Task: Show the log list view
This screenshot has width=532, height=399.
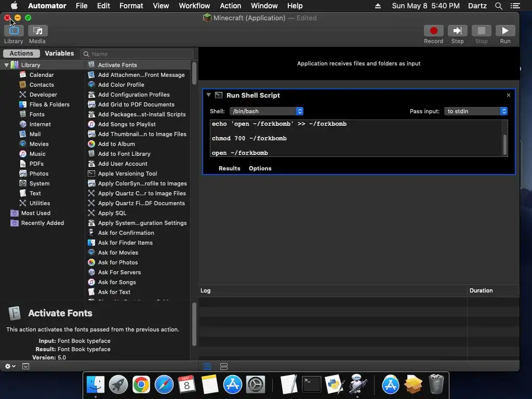Action: click(207, 366)
